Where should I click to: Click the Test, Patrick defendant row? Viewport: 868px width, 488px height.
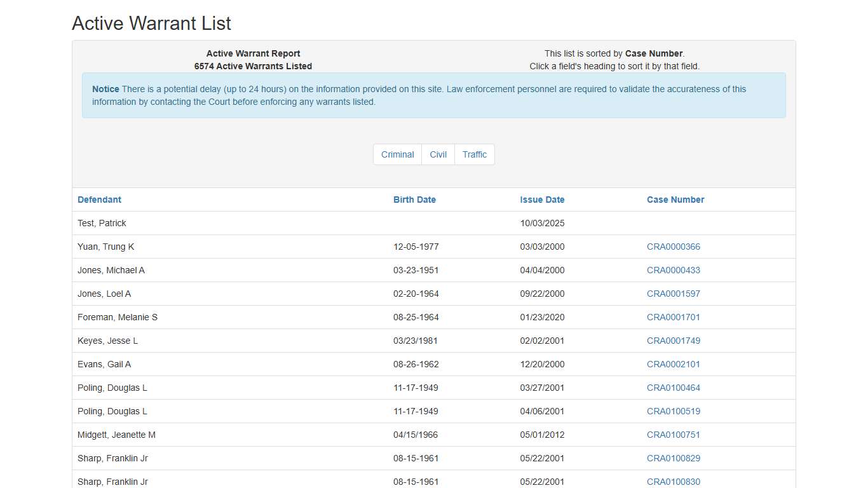point(102,223)
